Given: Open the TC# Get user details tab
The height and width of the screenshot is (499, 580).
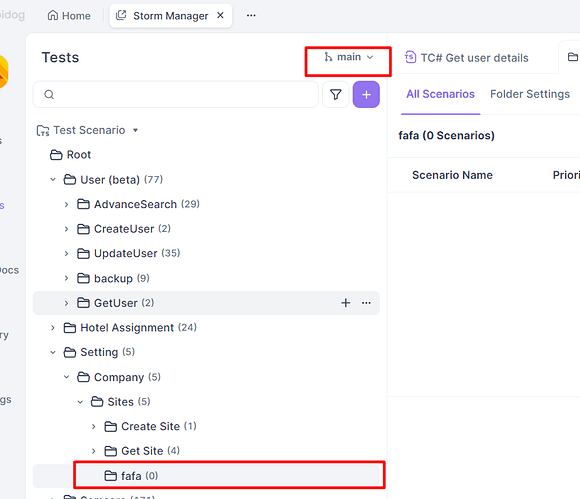Looking at the screenshot, I should 467,58.
